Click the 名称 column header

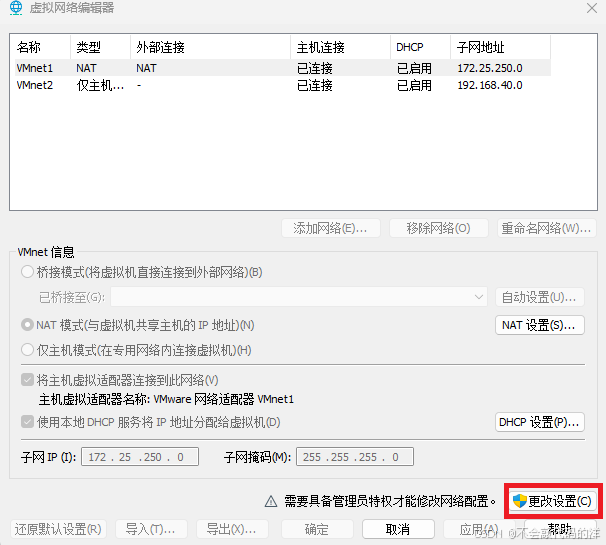pyautogui.click(x=43, y=47)
